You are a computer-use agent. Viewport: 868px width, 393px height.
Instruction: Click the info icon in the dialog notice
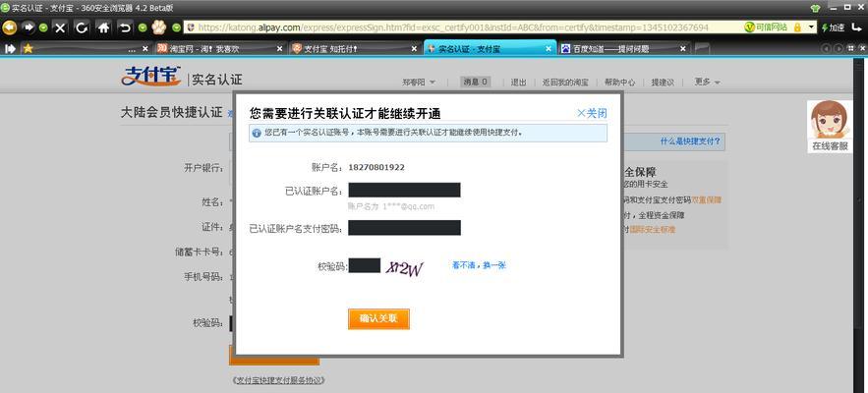[257, 133]
